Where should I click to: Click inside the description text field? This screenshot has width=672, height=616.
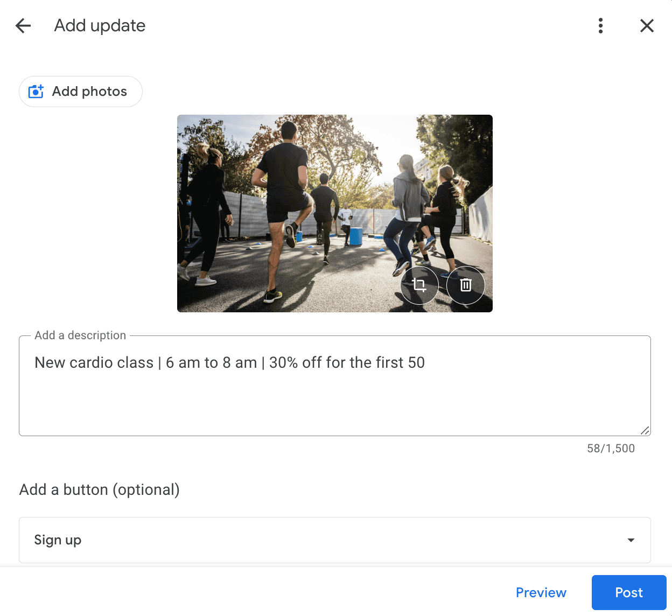(334, 385)
